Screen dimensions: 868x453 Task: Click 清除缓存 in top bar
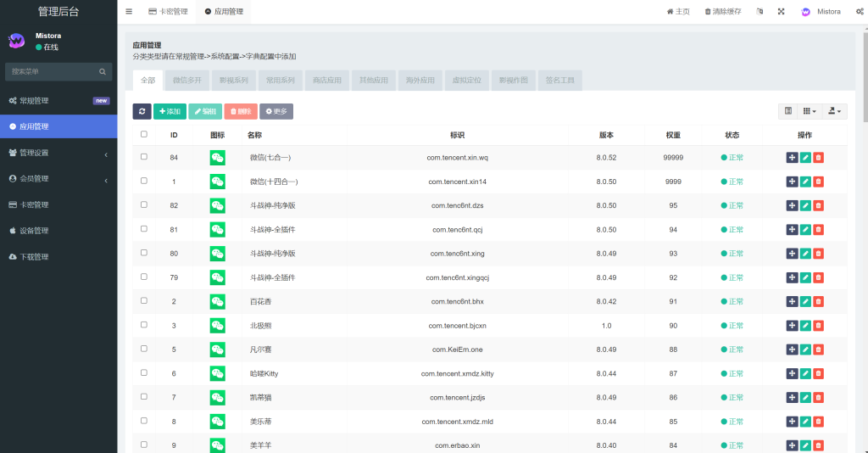coord(723,11)
